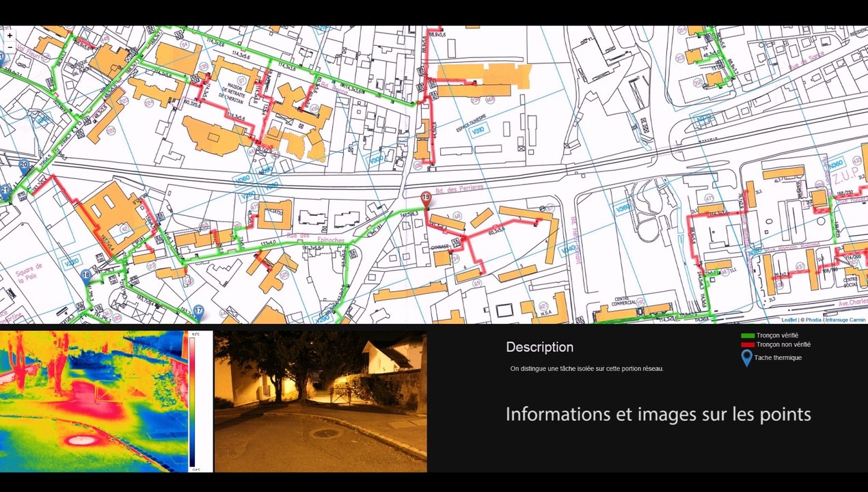Click the 'Tronçon vérifié' legend label

pyautogui.click(x=777, y=336)
